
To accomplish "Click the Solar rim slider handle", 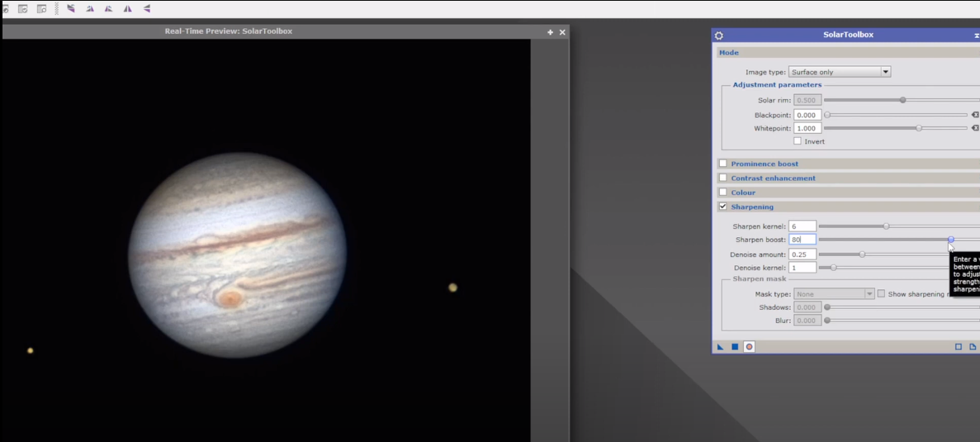I will click(x=902, y=100).
